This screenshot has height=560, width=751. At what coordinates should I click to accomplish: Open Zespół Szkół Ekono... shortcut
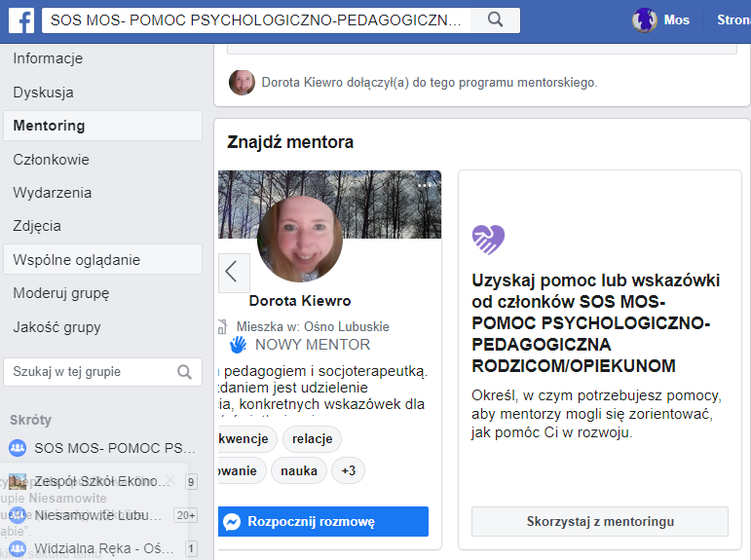pyautogui.click(x=101, y=481)
